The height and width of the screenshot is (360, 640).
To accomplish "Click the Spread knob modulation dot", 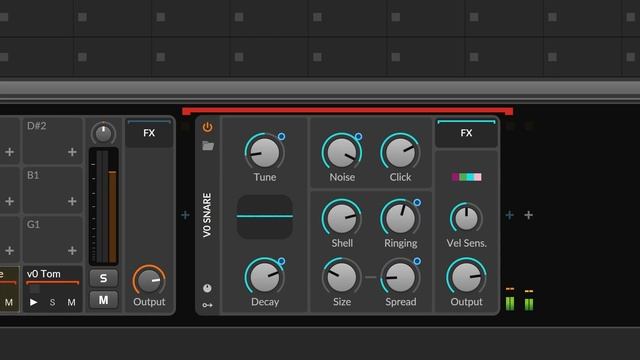I will point(417,261).
